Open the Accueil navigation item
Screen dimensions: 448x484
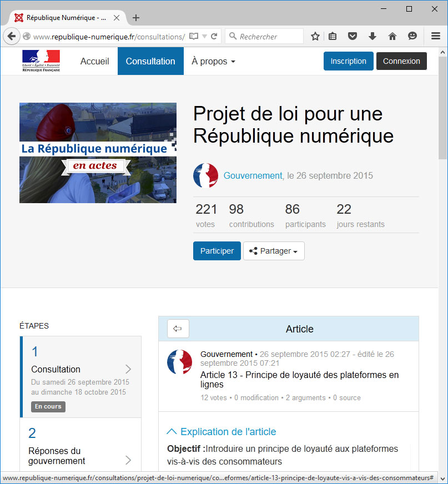click(x=94, y=62)
